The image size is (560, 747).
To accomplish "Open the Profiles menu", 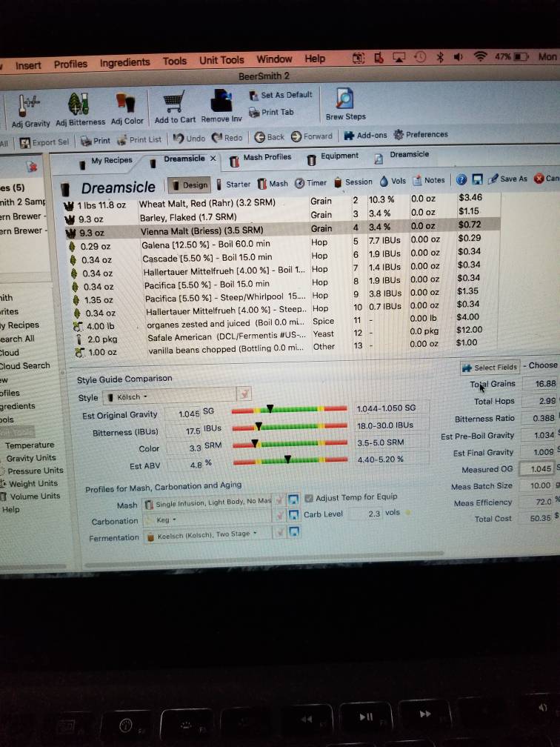I will pyautogui.click(x=70, y=64).
